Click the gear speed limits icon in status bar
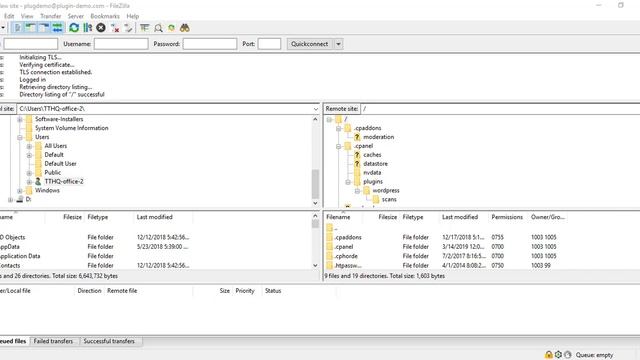This screenshot has height=360, width=640. [558, 355]
